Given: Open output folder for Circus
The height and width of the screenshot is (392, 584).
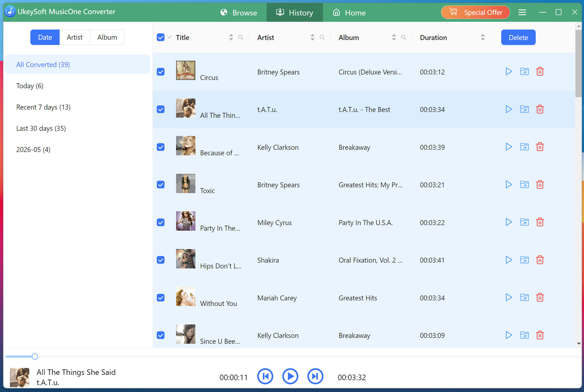Looking at the screenshot, I should click(524, 71).
